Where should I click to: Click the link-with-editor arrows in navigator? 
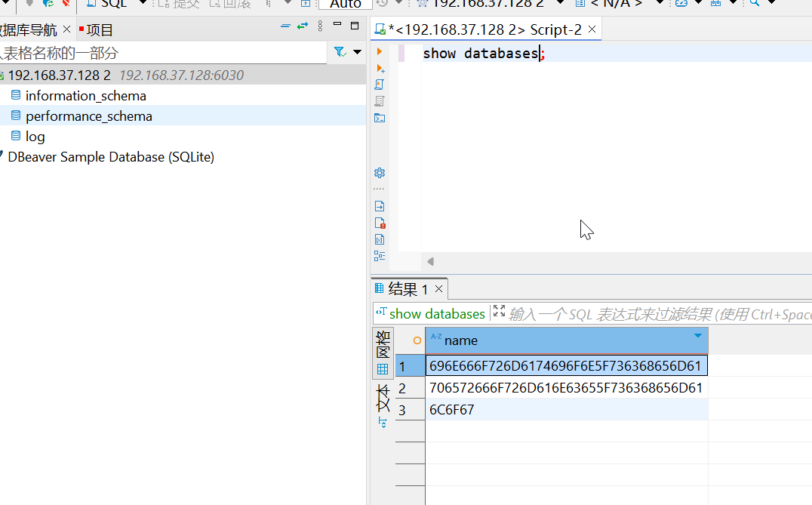(x=303, y=26)
